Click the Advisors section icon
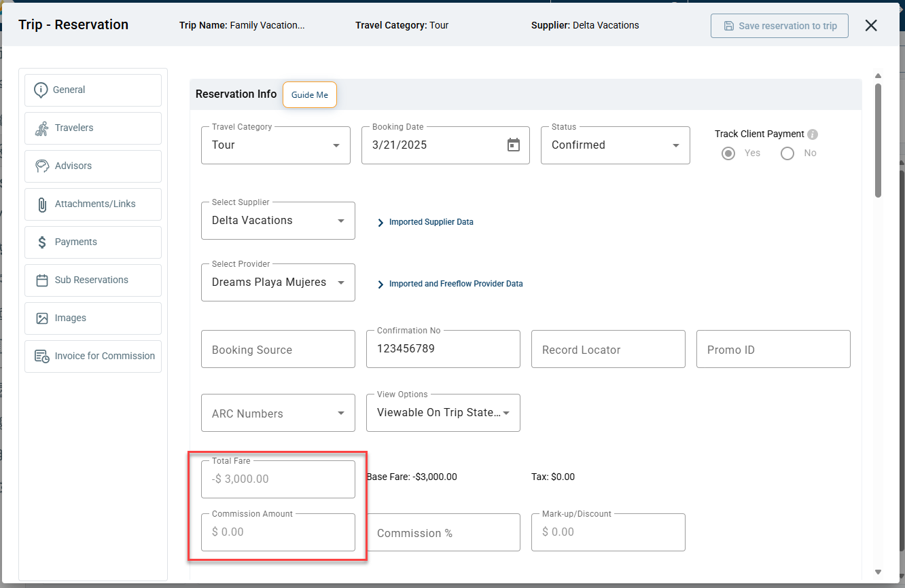 click(41, 166)
